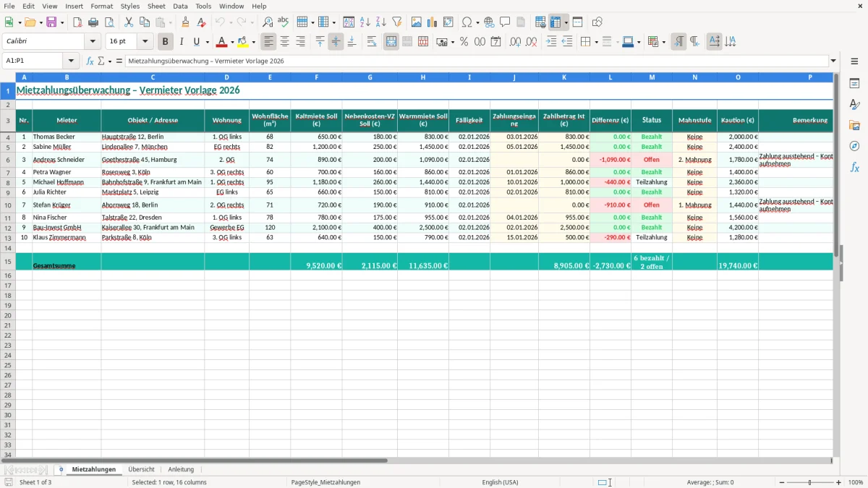Open sidebar Styles icon
Screen dimensions: 868x488
tap(854, 104)
